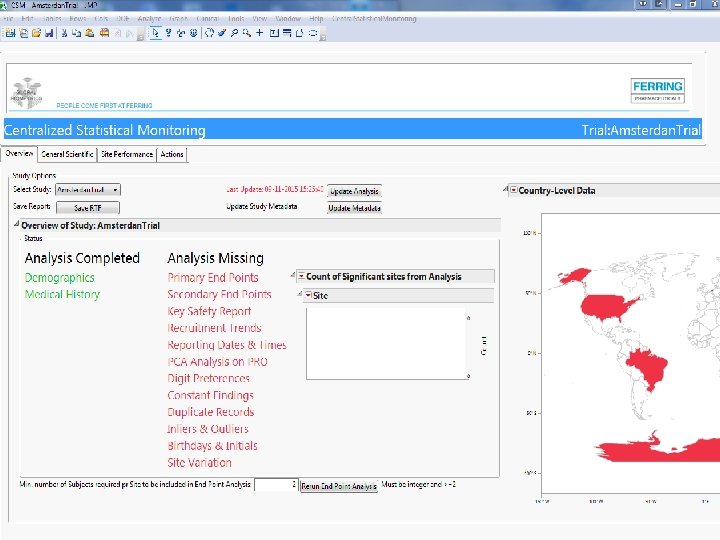This screenshot has height=540, width=720.
Task: Select the Crosshairs plus tool
Action: coord(260,33)
